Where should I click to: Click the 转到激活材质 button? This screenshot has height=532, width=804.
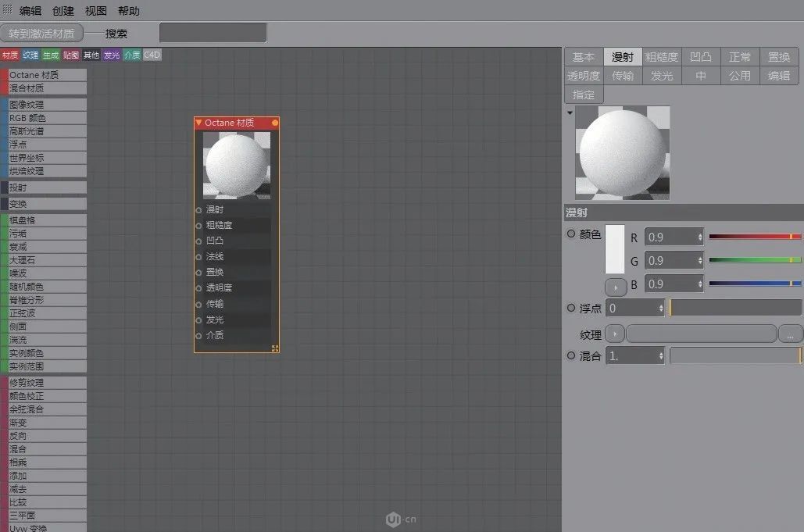coord(41,34)
